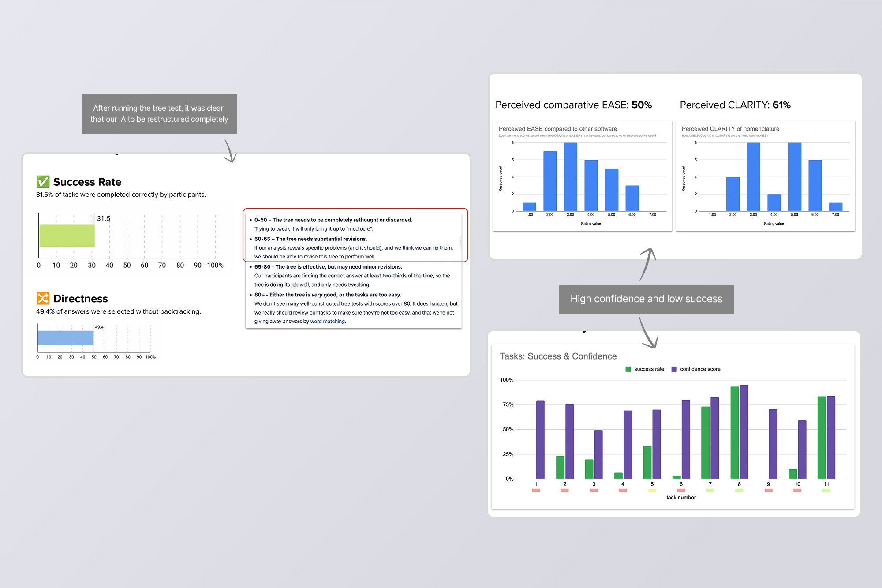
Task: Click the rating 5.00 bar in CLARITY chart
Action: [x=794, y=176]
